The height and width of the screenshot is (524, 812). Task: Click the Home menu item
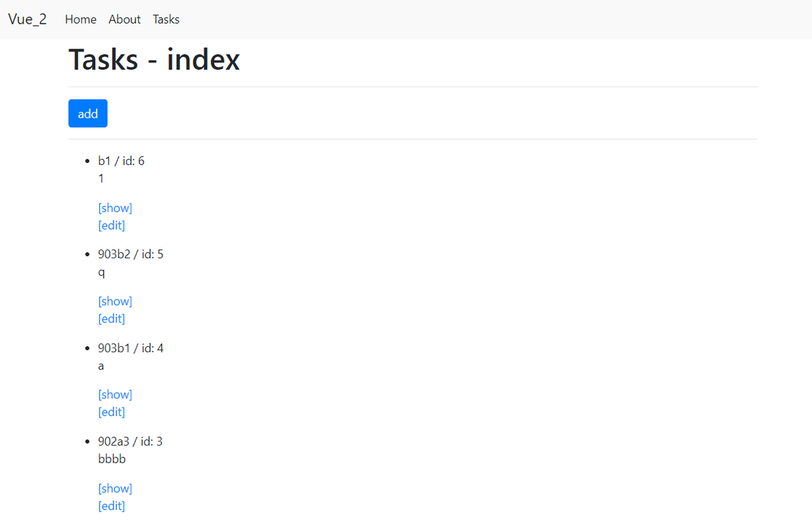point(81,19)
